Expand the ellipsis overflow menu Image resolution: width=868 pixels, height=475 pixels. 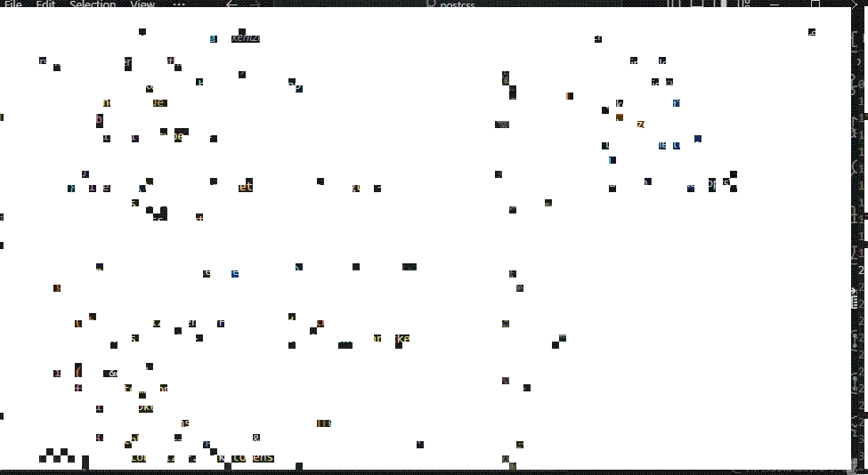(179, 4)
